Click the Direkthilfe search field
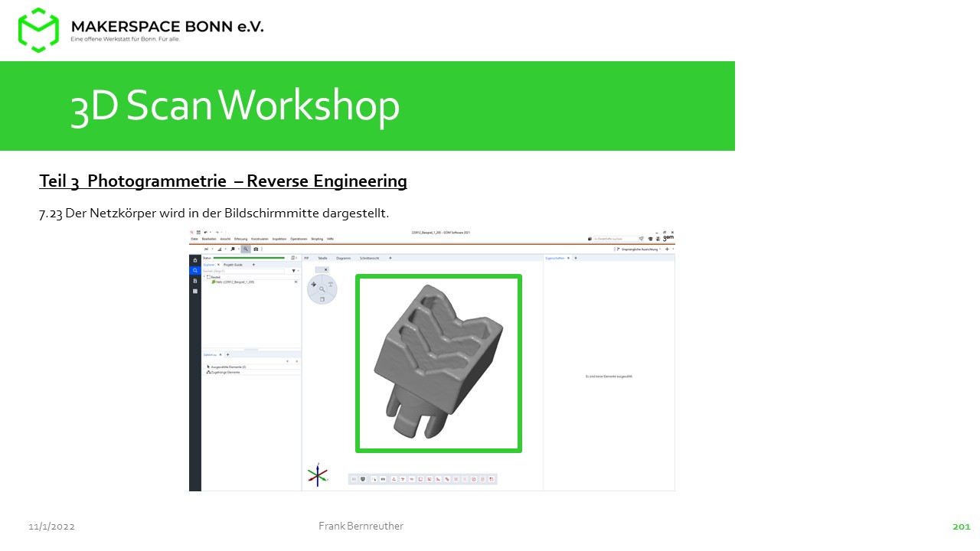 (x=614, y=239)
